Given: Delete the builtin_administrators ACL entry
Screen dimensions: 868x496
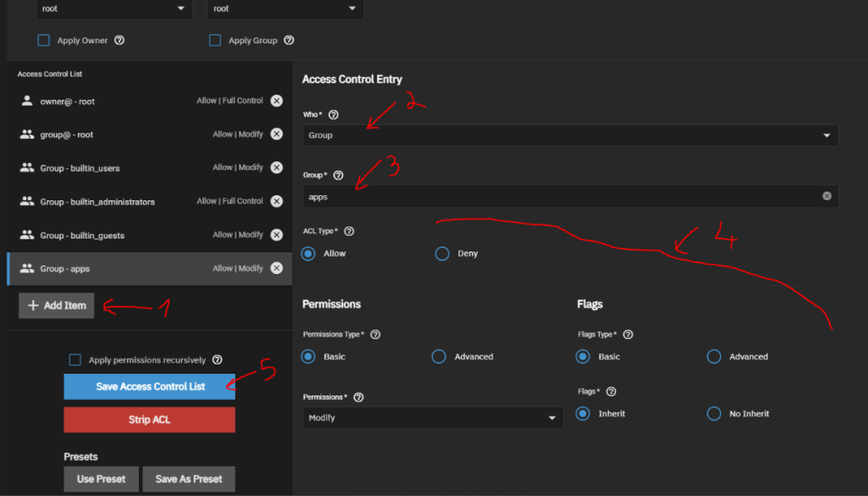Looking at the screenshot, I should [276, 201].
